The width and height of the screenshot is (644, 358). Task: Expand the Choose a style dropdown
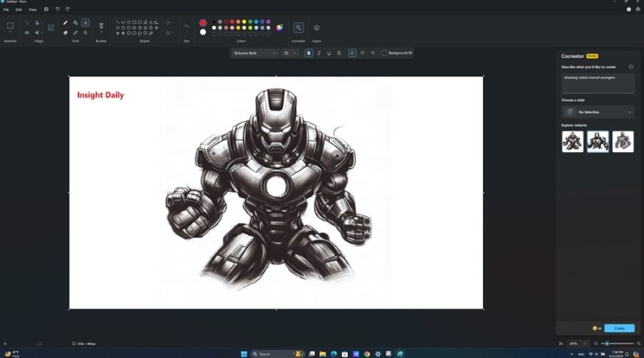[x=597, y=112]
